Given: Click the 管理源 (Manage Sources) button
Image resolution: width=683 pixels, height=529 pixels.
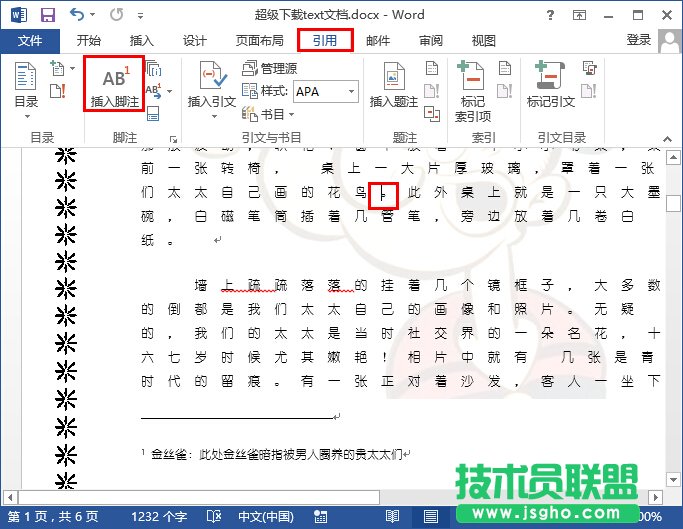Looking at the screenshot, I should (x=270, y=69).
